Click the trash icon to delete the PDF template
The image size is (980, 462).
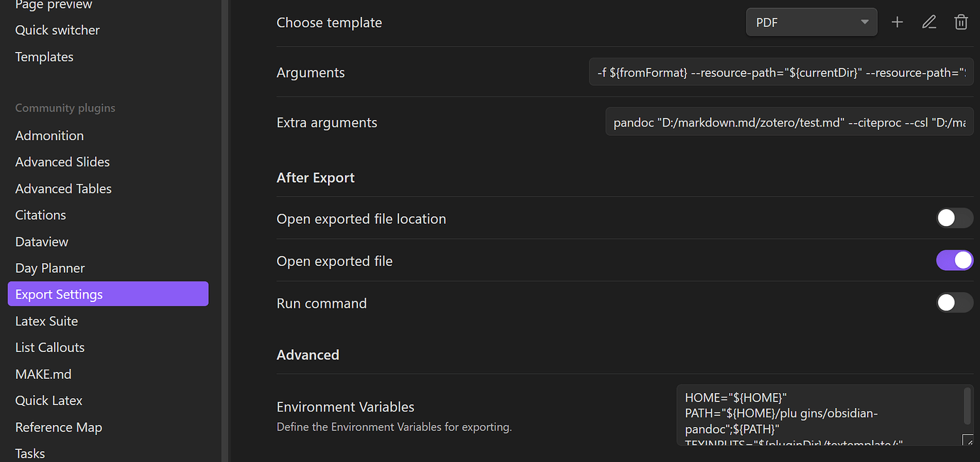click(x=961, y=22)
